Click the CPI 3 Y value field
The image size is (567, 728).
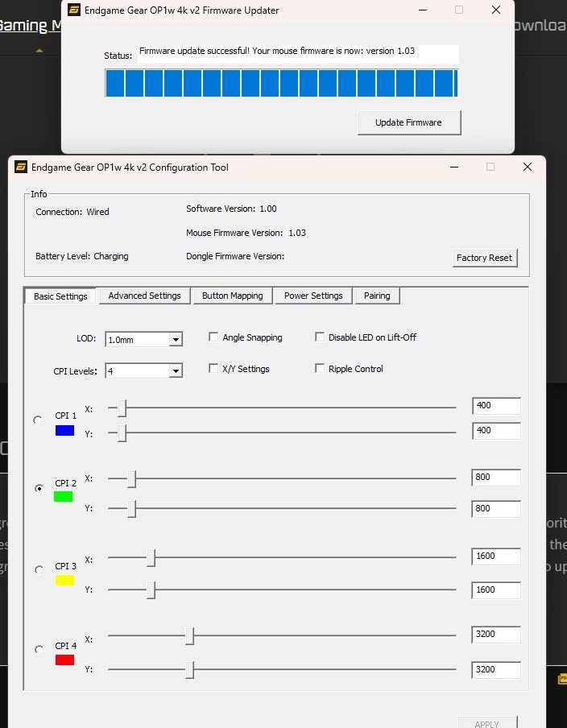(496, 590)
